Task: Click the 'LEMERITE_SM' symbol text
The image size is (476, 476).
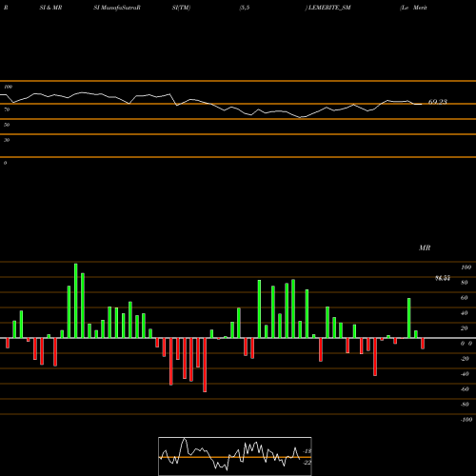Action: click(329, 8)
